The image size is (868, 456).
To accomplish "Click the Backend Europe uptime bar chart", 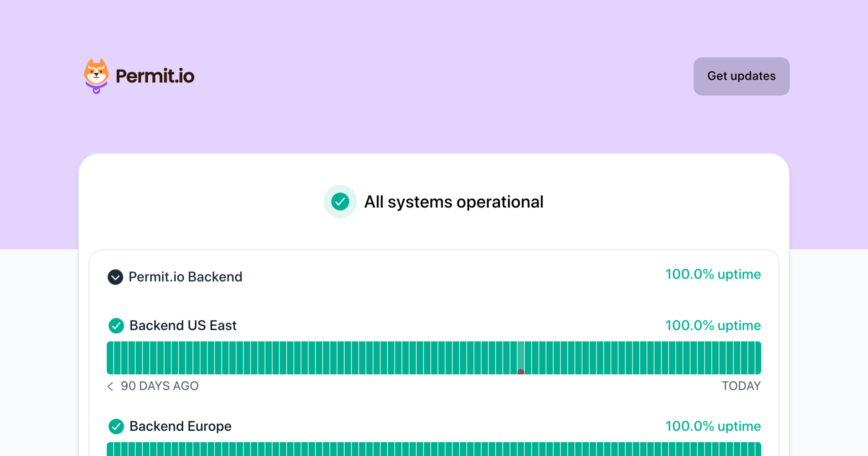I will [x=434, y=449].
